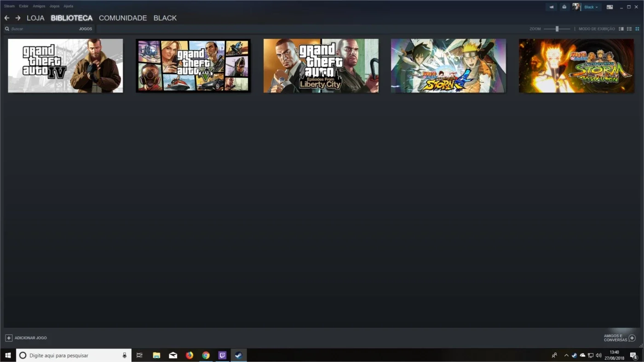644x362 pixels.
Task: Click the Black profile avatar picture
Action: pos(576,7)
